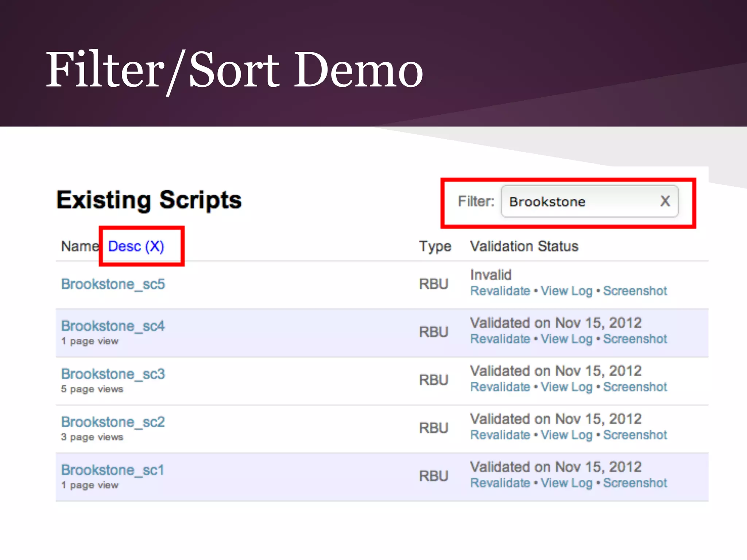Click into the Filter input field
Viewport: 747px width, 560px height.
[x=589, y=201]
